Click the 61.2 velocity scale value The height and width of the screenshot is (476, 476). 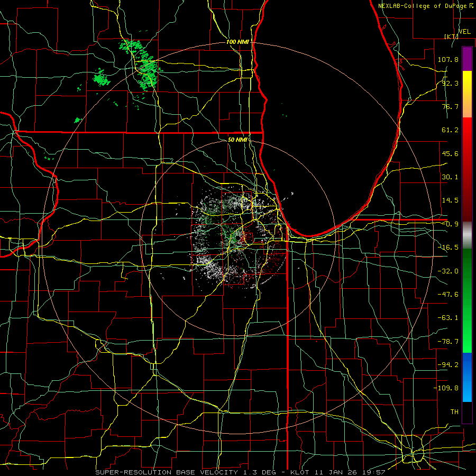[x=450, y=130]
